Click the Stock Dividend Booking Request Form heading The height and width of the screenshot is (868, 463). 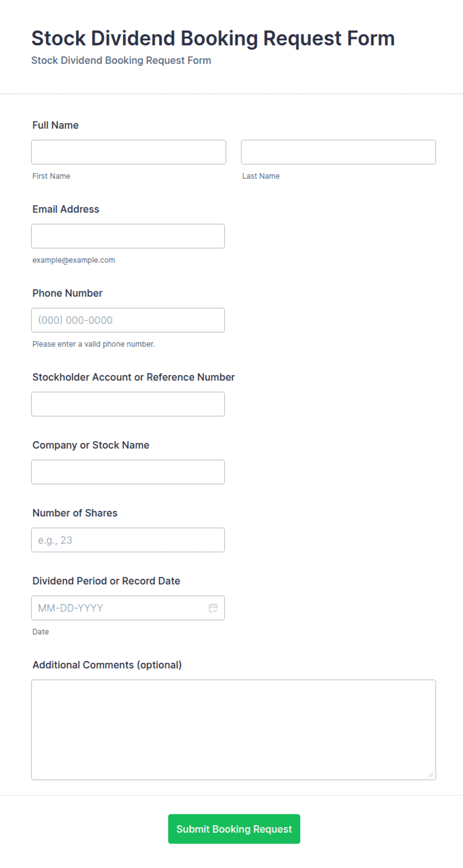pyautogui.click(x=213, y=38)
